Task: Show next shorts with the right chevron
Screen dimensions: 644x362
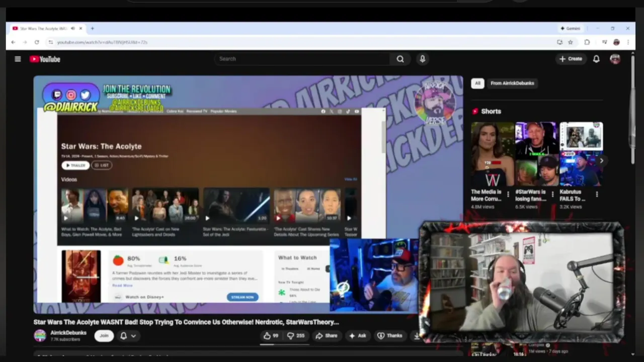Action: [602, 161]
